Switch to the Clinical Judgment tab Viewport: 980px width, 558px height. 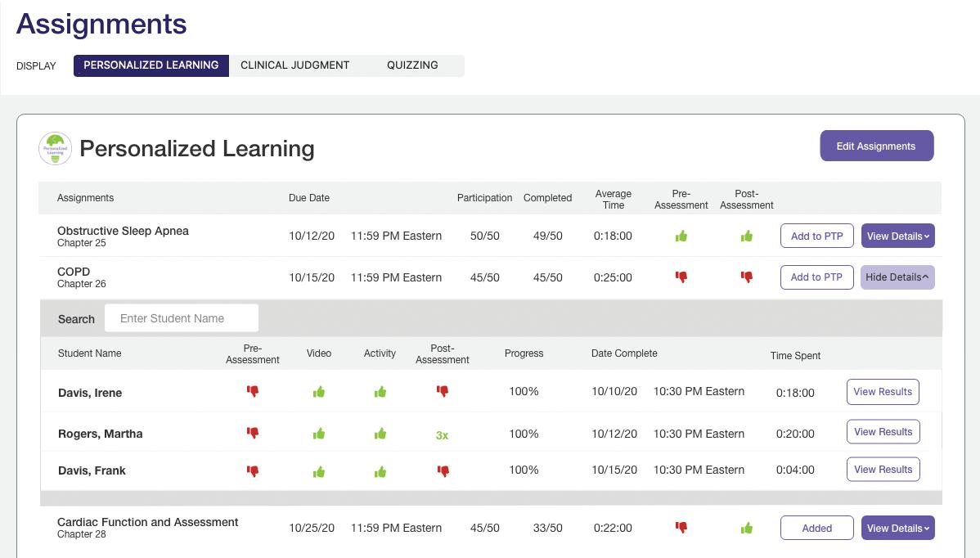click(295, 65)
